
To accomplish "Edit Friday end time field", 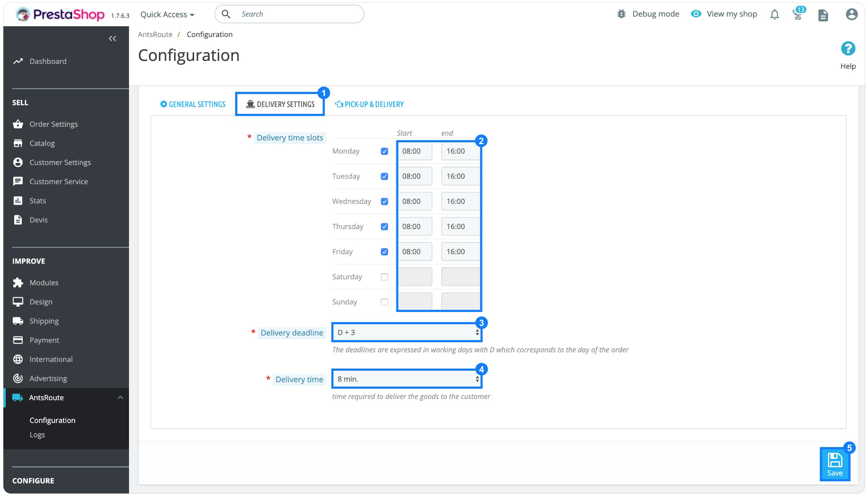I will pyautogui.click(x=460, y=252).
